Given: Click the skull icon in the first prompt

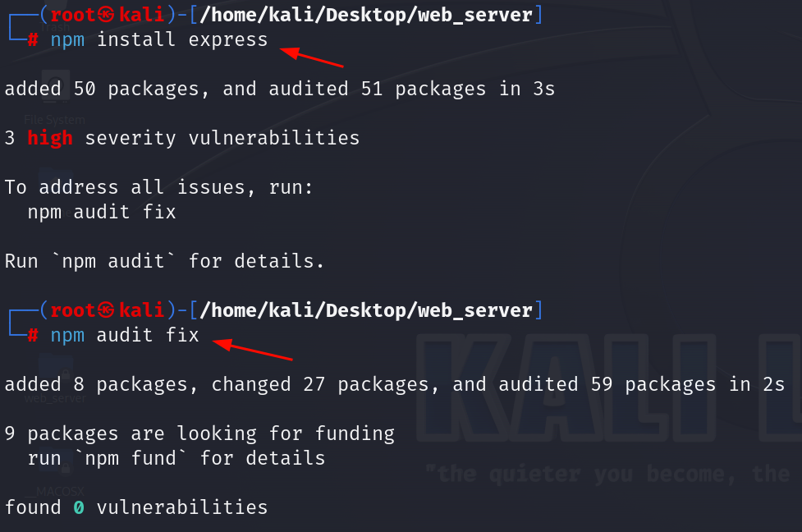Looking at the screenshot, I should tap(106, 15).
